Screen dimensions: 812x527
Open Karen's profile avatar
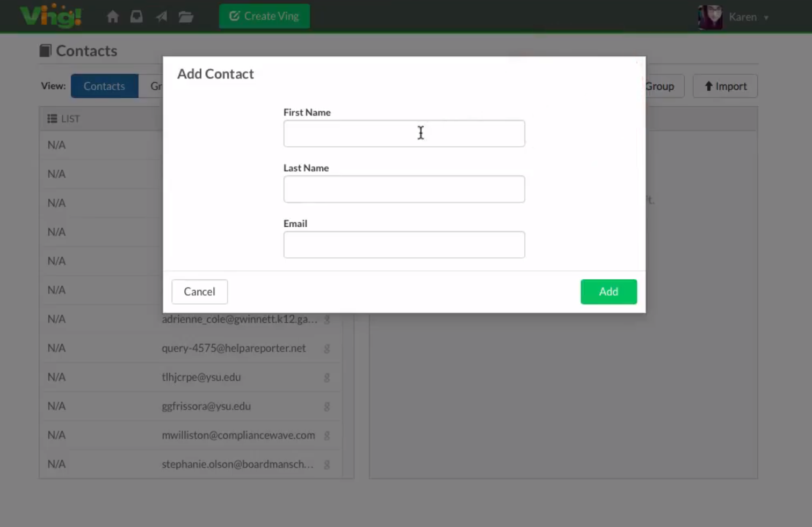(x=710, y=17)
